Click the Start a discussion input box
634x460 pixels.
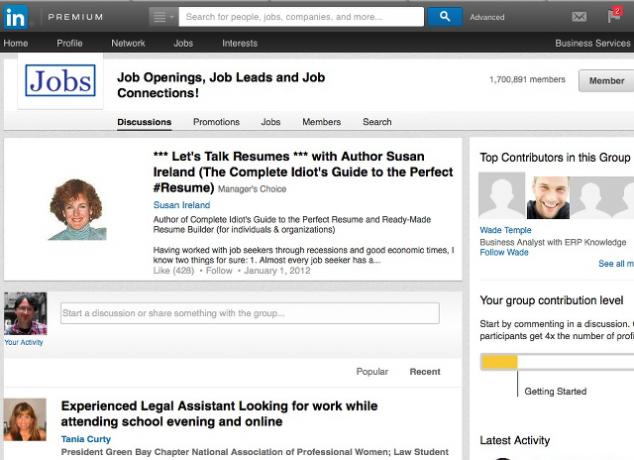click(x=250, y=313)
